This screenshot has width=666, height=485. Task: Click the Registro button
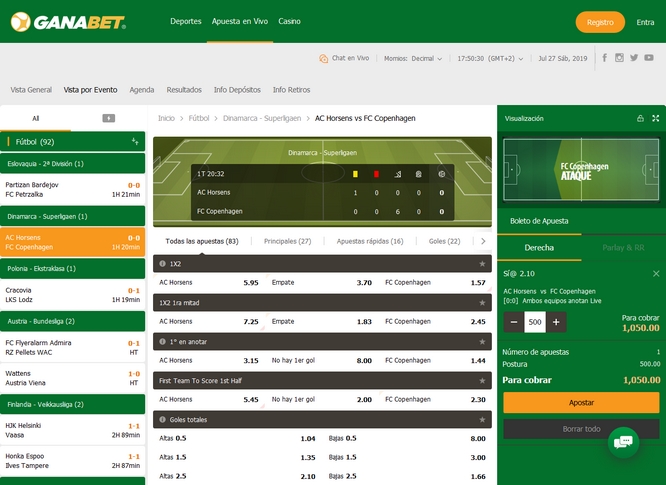600,22
